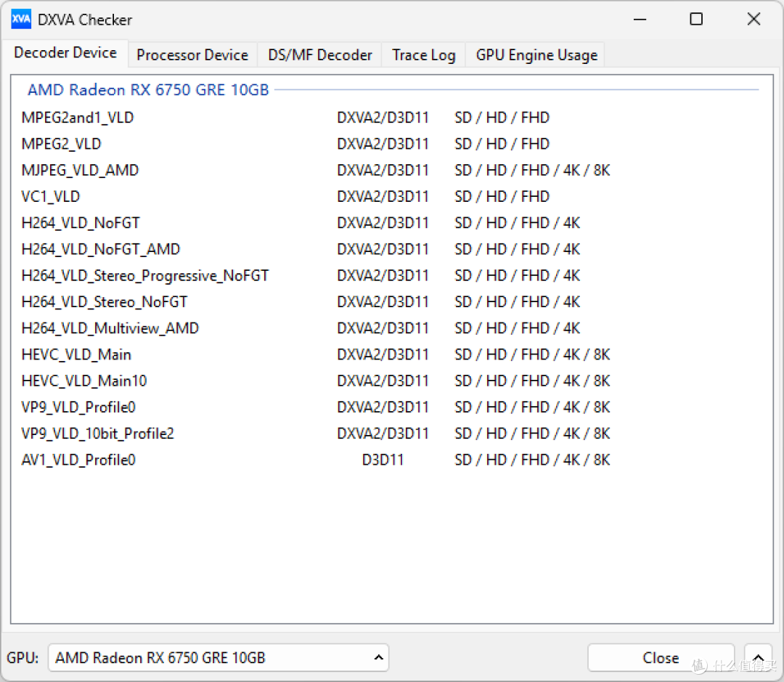This screenshot has width=784, height=682.
Task: Click the GPU: label
Action: pyautogui.click(x=23, y=657)
